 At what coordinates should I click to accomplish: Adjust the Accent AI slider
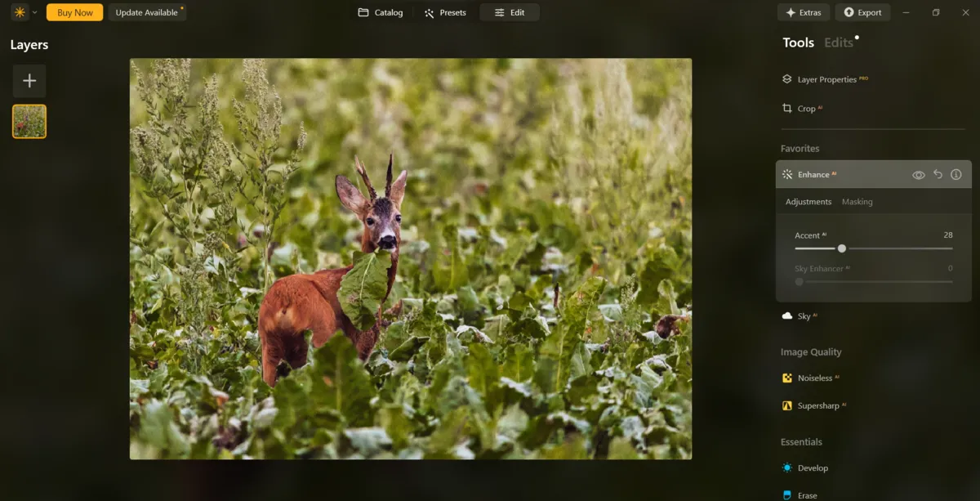[842, 248]
